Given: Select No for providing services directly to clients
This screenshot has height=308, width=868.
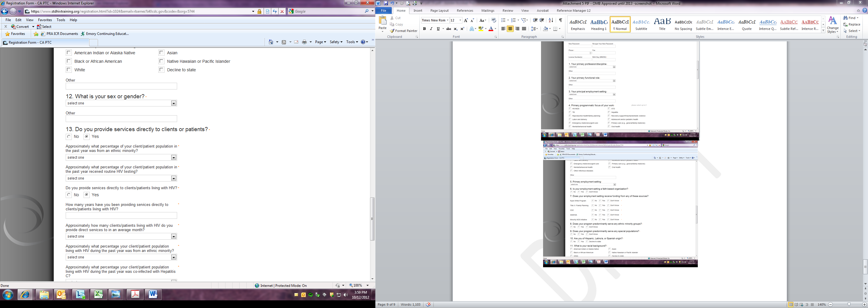Looking at the screenshot, I should pos(69,136).
